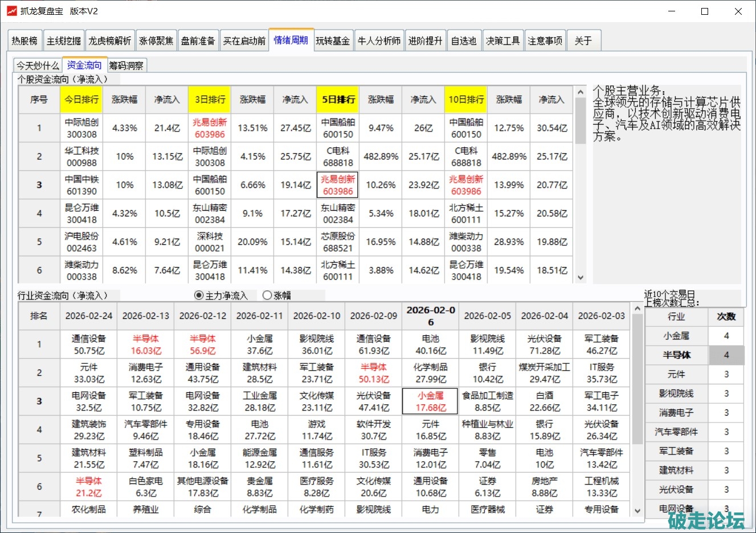Open the 玩转基金 tab
Screen dimensions: 756x533
tap(333, 41)
